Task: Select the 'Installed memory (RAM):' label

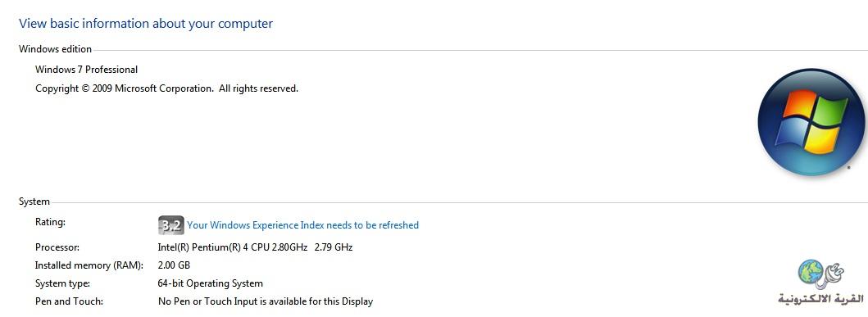Action: click(89, 265)
